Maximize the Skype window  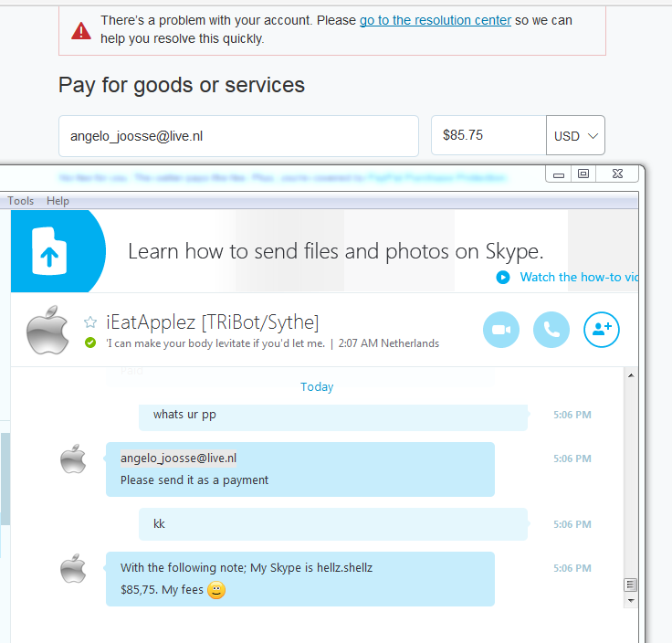pyautogui.click(x=583, y=174)
